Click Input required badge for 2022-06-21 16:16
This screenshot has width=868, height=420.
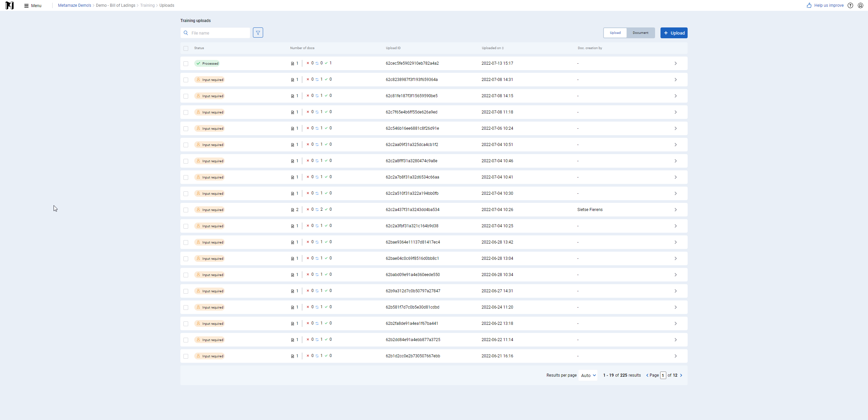click(210, 356)
